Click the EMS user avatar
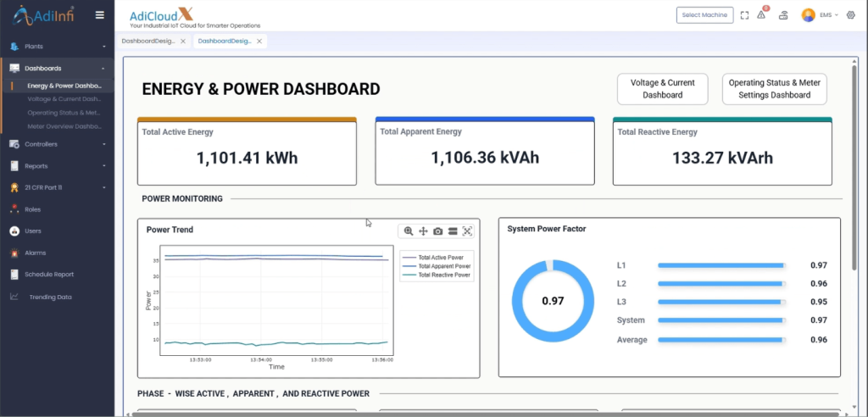Viewport: 868px width, 417px height. click(x=808, y=15)
